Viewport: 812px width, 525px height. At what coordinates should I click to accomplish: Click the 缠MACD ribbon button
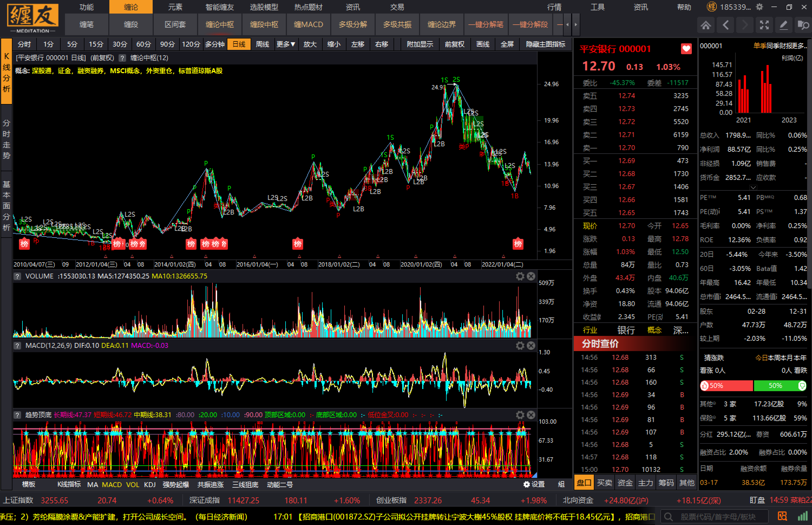308,25
